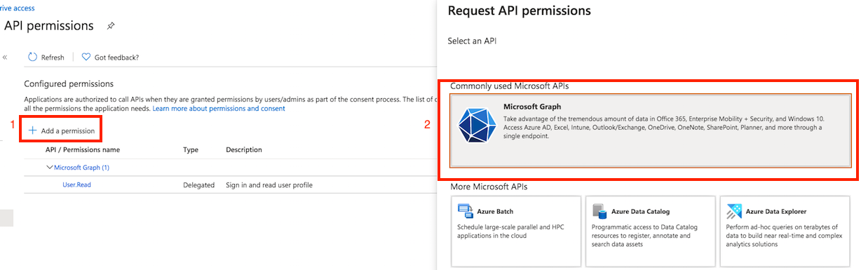
Task: Click the pin icon next to API permissions
Action: [110, 26]
